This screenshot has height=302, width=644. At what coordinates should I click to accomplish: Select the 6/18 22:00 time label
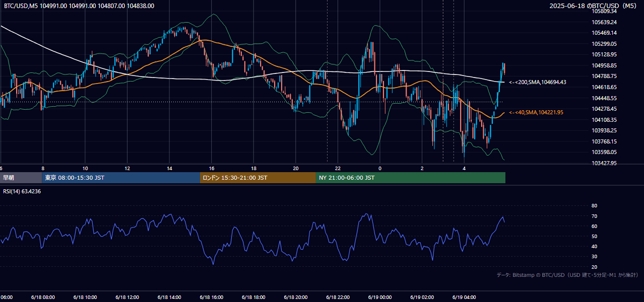tap(338, 297)
